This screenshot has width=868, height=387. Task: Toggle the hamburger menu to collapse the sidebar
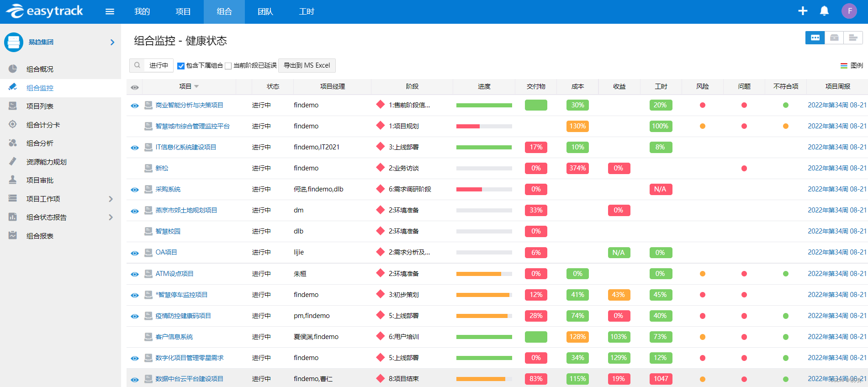pos(110,11)
